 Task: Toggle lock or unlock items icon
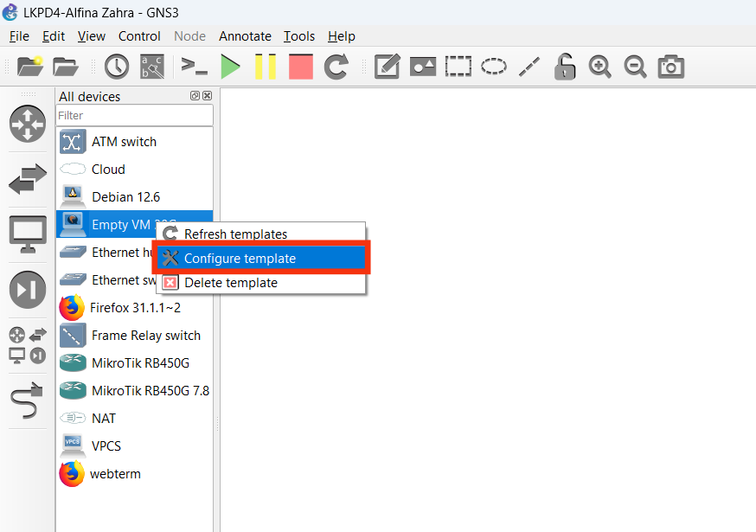coord(564,67)
